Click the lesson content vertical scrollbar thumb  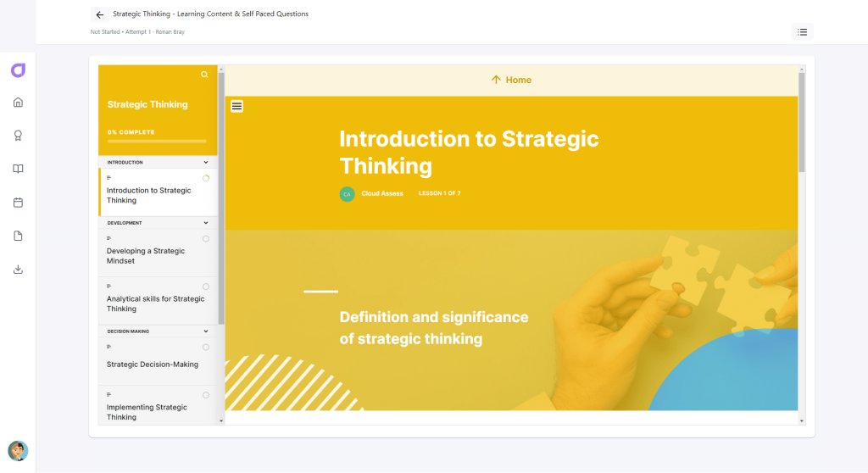pos(802,122)
